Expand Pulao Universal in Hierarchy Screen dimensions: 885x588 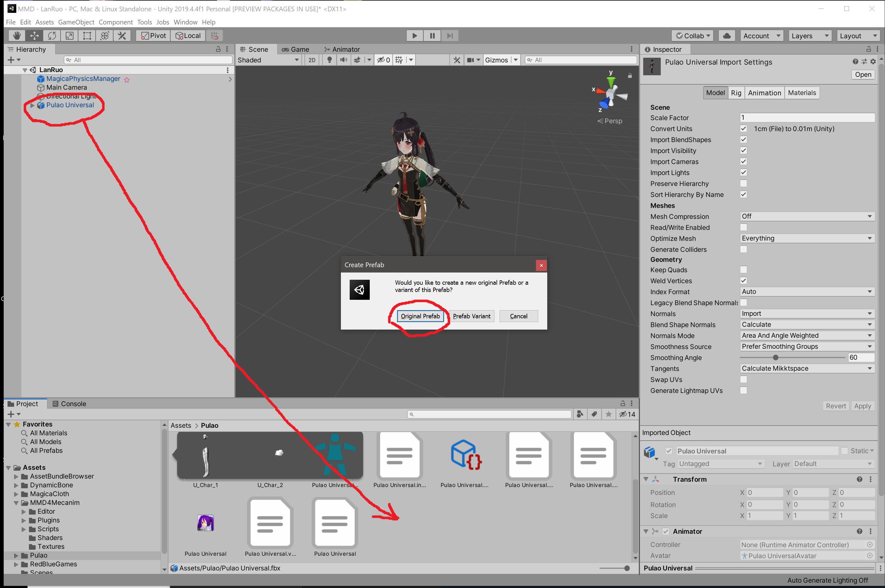coord(32,105)
